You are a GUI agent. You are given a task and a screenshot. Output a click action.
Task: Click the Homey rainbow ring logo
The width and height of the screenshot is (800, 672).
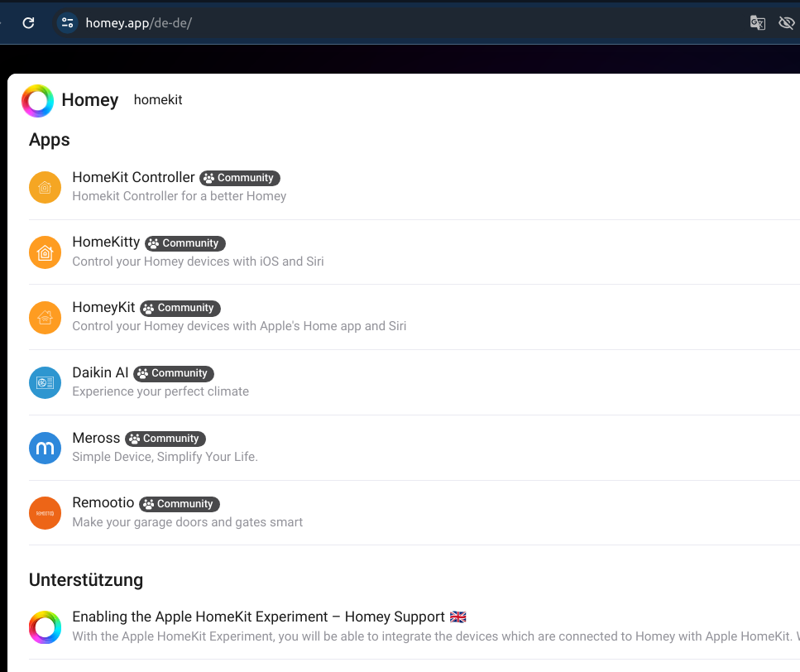(37, 100)
